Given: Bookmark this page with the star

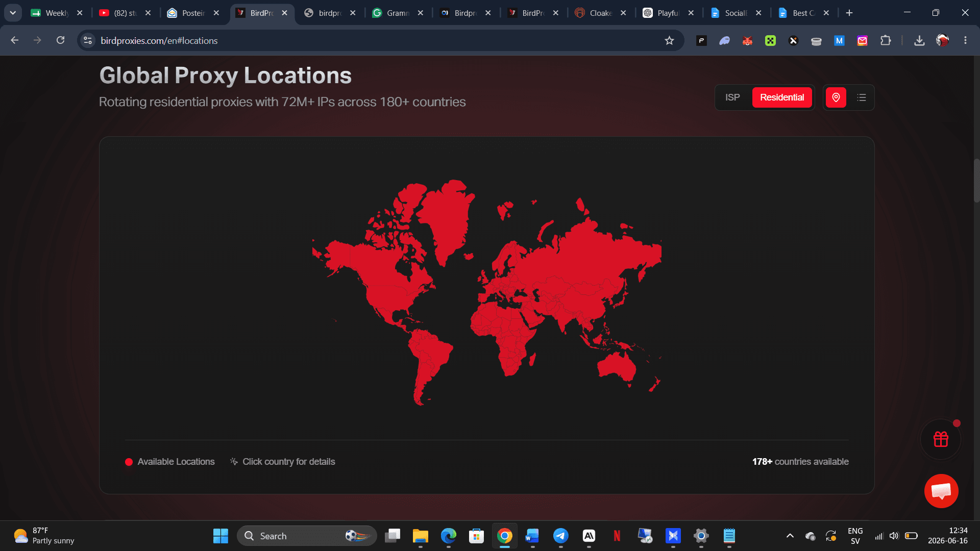Looking at the screenshot, I should (x=669, y=40).
